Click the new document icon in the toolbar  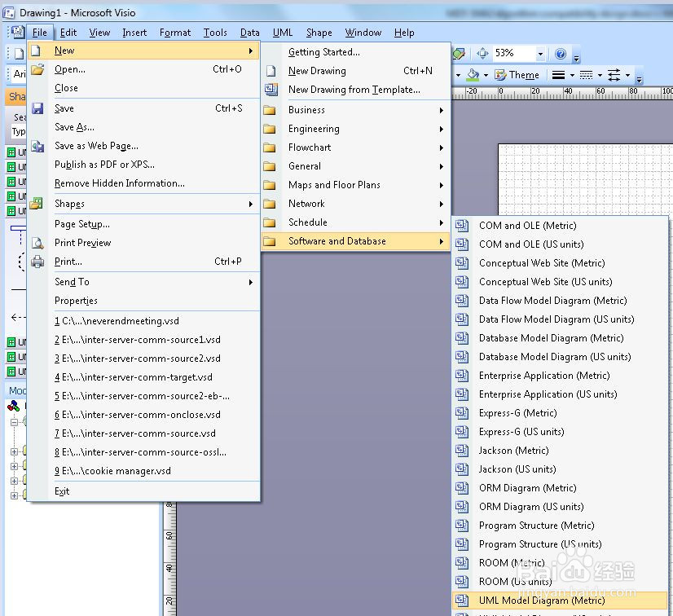[x=19, y=54]
